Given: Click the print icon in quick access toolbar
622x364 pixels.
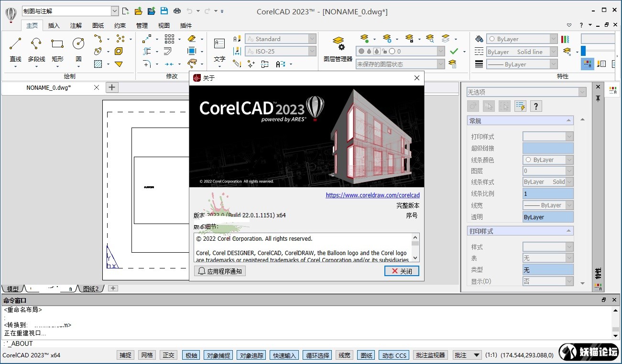Looking at the screenshot, I should [x=177, y=11].
